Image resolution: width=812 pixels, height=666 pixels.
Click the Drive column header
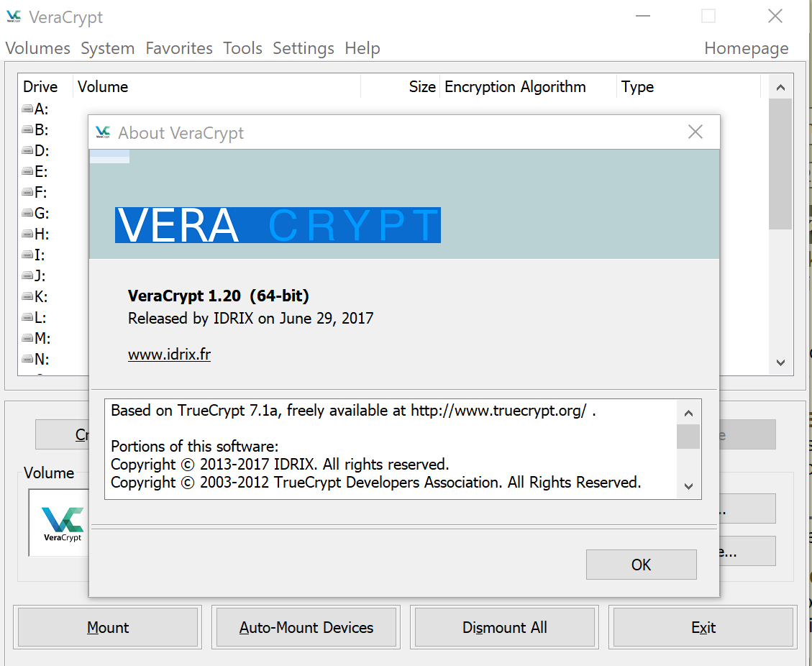[45, 86]
